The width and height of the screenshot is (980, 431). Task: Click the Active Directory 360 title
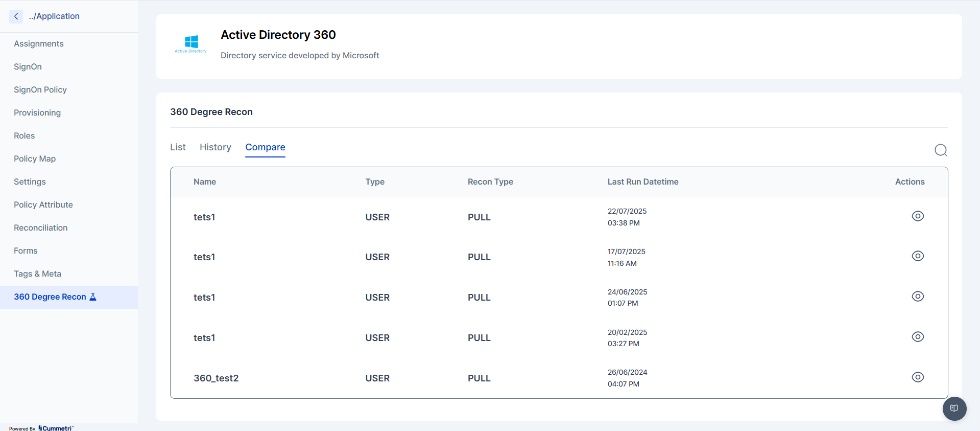pos(278,35)
